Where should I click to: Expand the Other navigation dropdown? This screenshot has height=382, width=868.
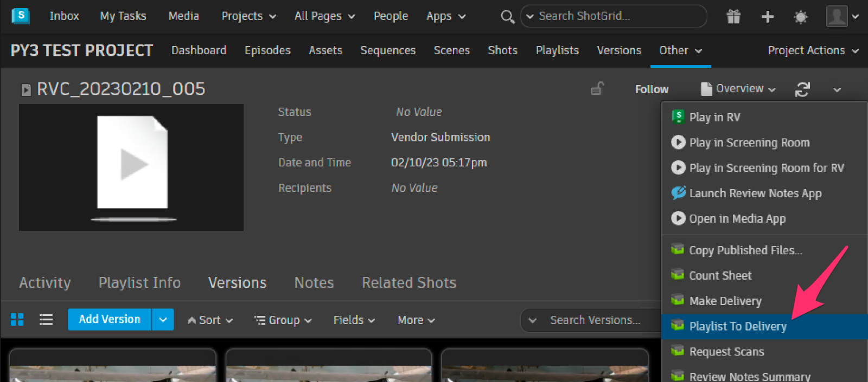coord(681,50)
